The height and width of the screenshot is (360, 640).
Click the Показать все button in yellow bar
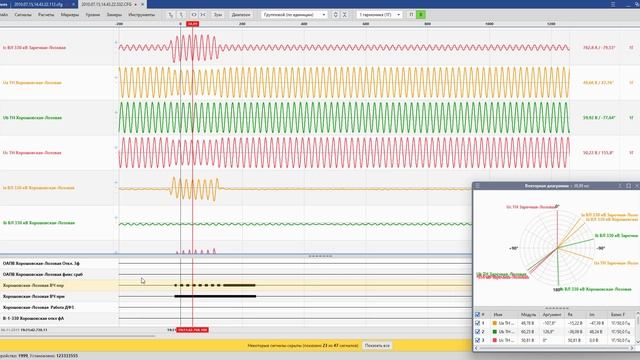(x=377, y=345)
